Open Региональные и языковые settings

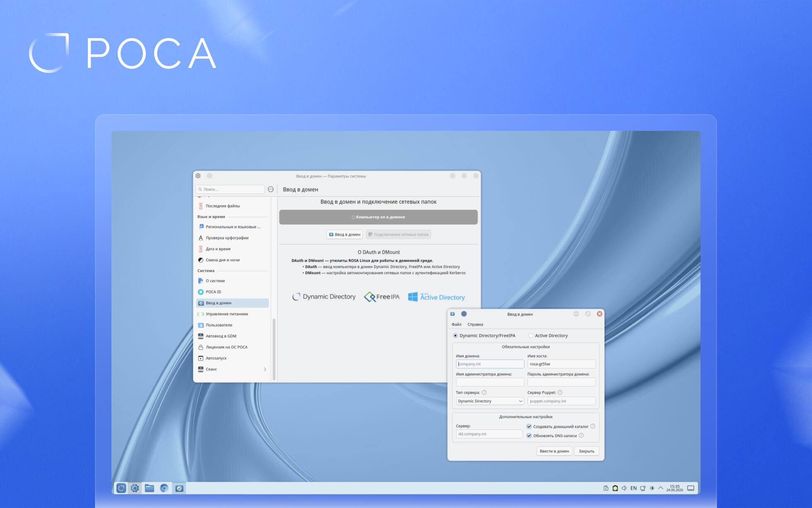click(x=232, y=227)
